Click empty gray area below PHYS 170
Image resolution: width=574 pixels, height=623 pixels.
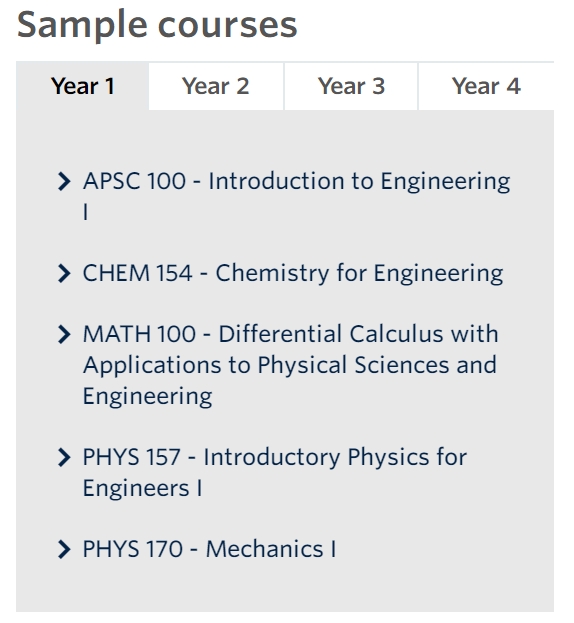285,589
